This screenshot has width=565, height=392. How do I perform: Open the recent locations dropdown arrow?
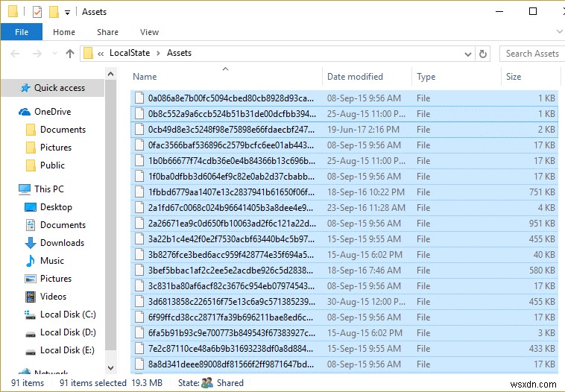[54, 54]
